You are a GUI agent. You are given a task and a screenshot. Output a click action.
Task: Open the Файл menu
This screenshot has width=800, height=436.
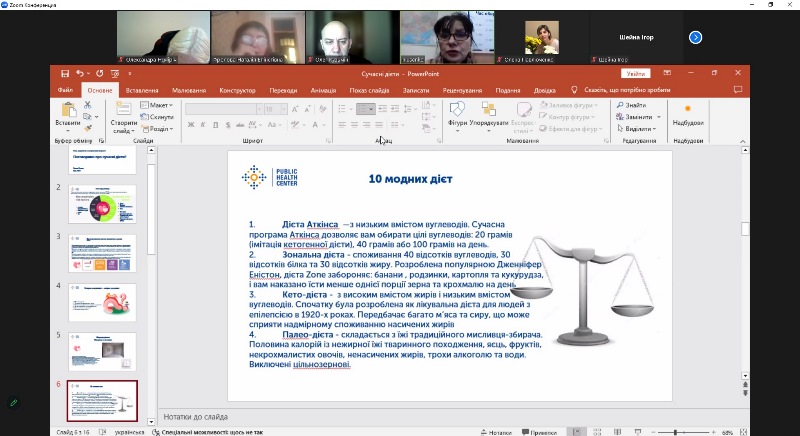tap(65, 90)
